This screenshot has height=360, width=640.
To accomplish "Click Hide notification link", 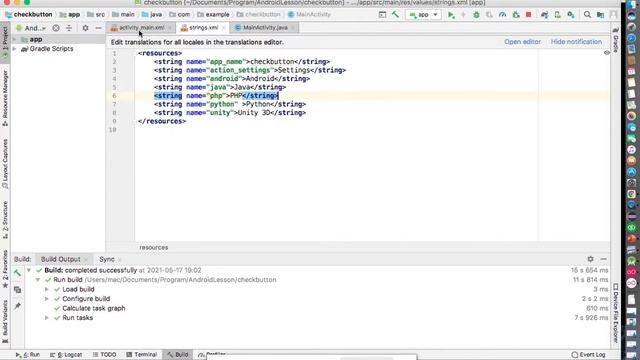I will click(x=576, y=42).
